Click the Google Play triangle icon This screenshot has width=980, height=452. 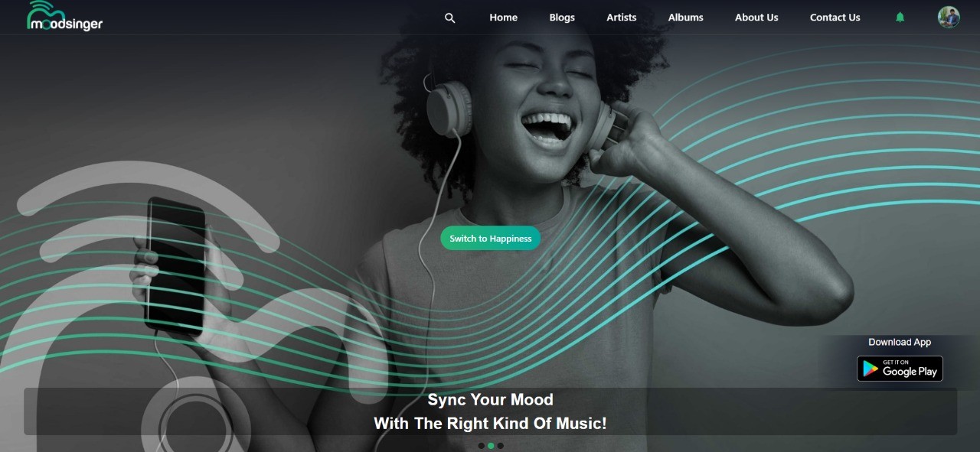click(x=871, y=369)
